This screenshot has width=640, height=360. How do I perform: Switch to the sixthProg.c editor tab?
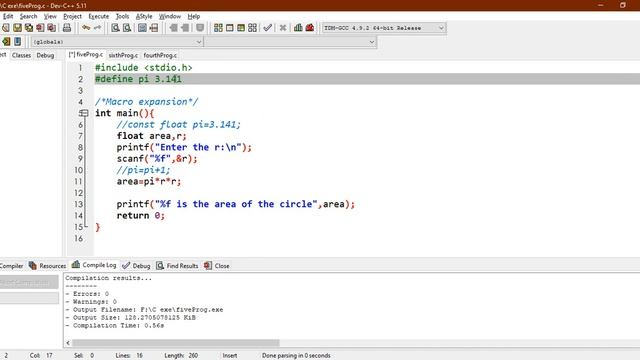point(123,55)
